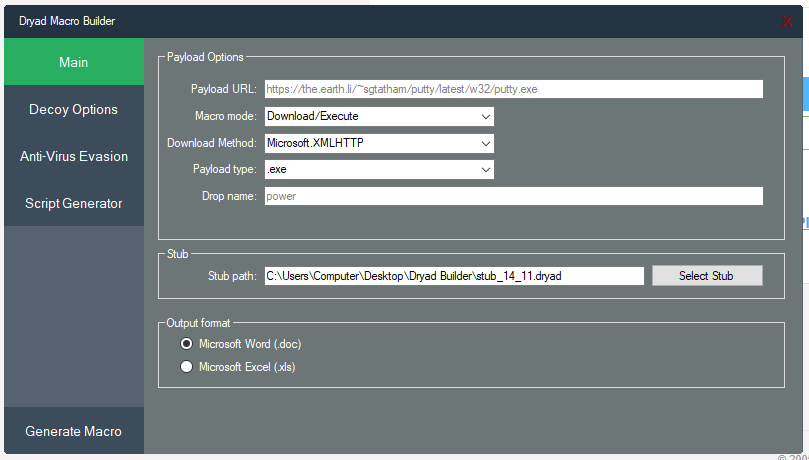Click the Stub group heading
This screenshot has height=460, width=809.
tap(177, 255)
